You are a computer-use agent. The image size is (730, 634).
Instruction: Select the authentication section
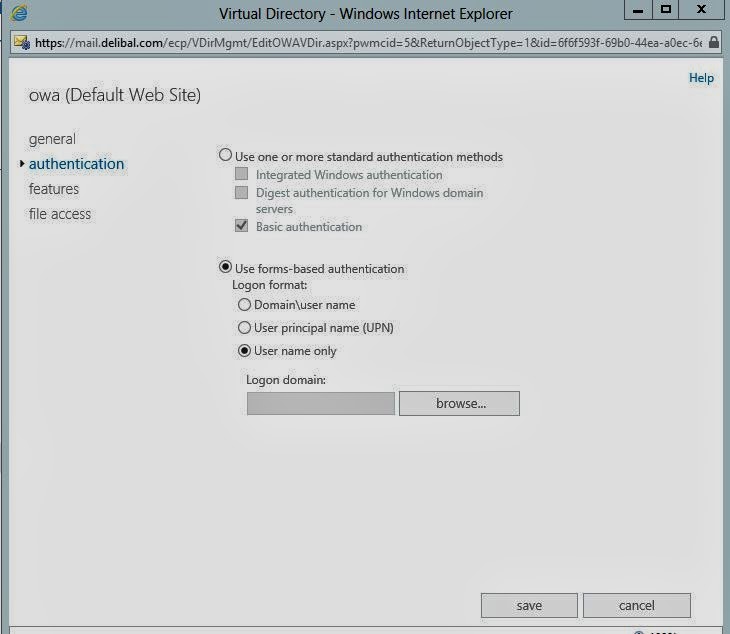[x=76, y=164]
